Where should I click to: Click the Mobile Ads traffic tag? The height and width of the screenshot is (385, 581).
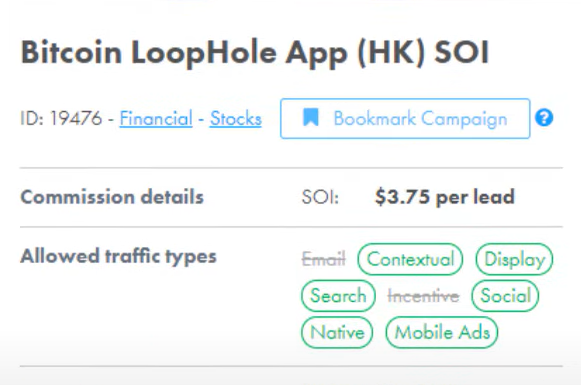point(442,332)
